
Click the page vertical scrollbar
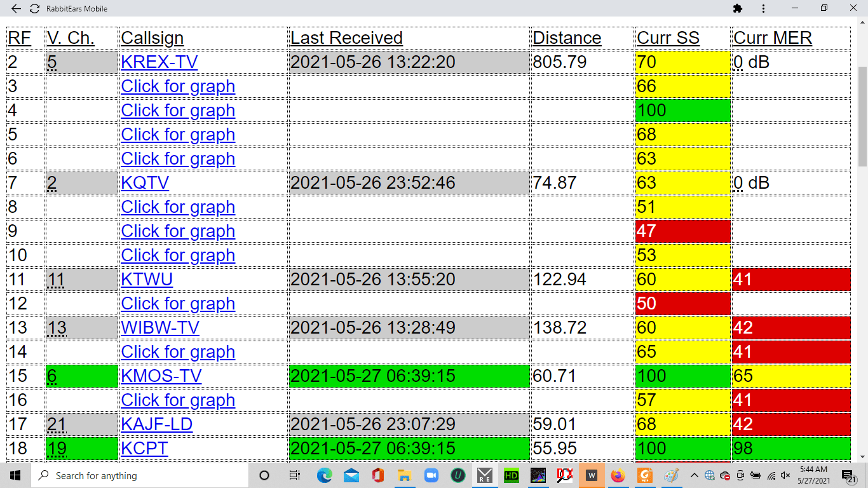tap(862, 118)
